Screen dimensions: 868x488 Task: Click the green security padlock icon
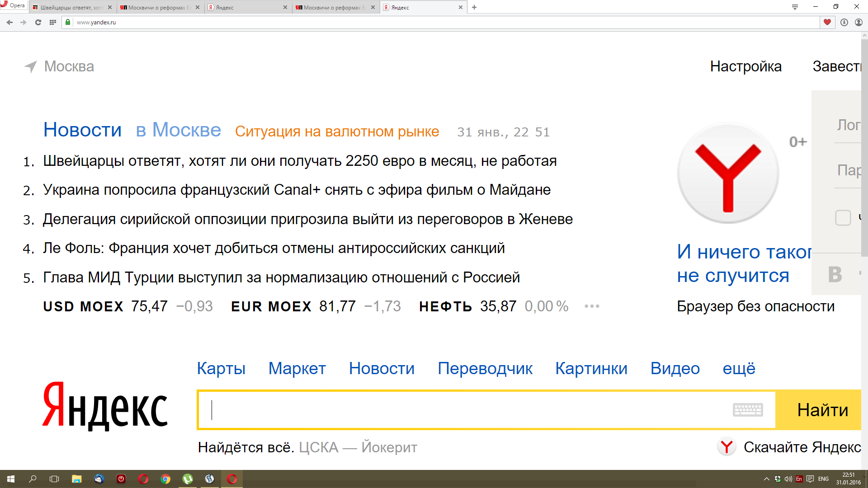68,22
